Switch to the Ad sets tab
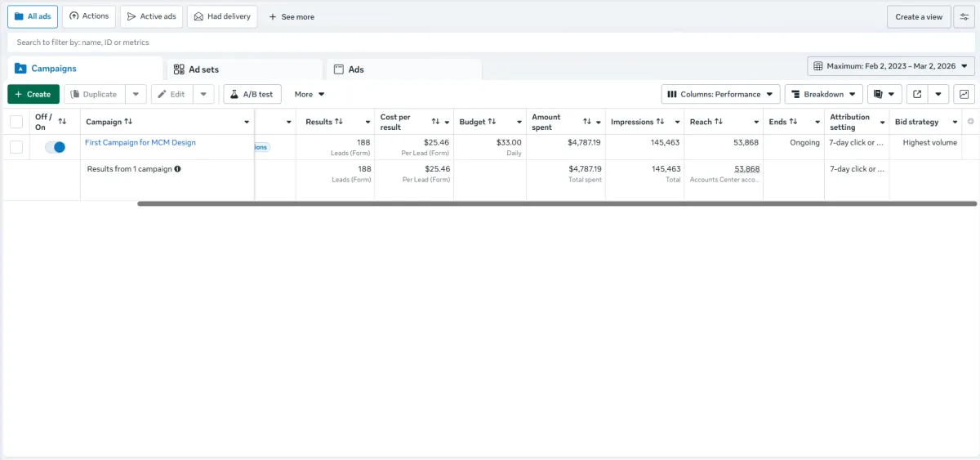Screen dimensions: 980x460 click(245, 69)
